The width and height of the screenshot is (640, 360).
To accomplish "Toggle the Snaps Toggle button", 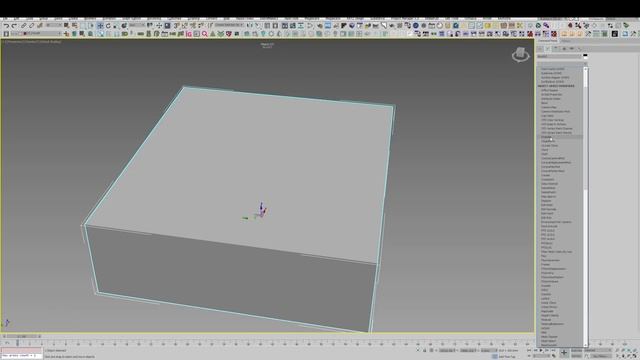I will tap(176, 26).
